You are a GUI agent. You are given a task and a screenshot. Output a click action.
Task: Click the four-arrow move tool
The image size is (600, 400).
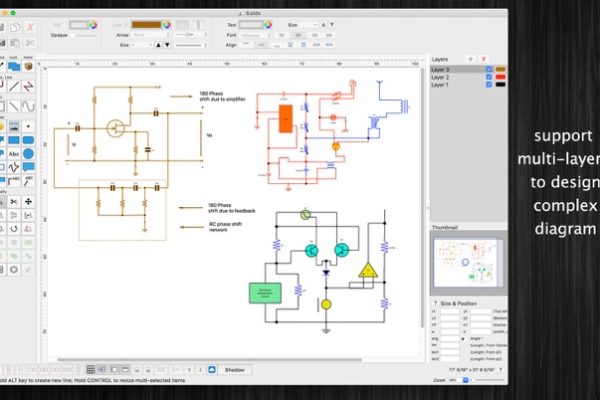point(28,202)
